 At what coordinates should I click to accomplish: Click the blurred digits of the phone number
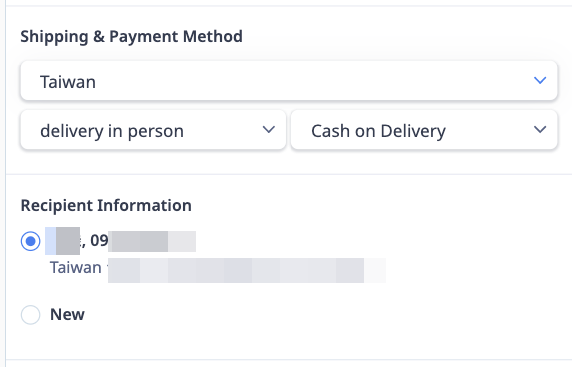tap(152, 241)
